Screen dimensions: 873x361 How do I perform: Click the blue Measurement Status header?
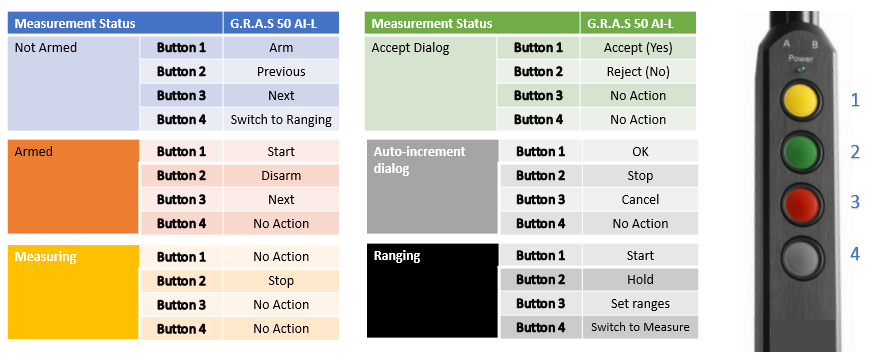(115, 23)
